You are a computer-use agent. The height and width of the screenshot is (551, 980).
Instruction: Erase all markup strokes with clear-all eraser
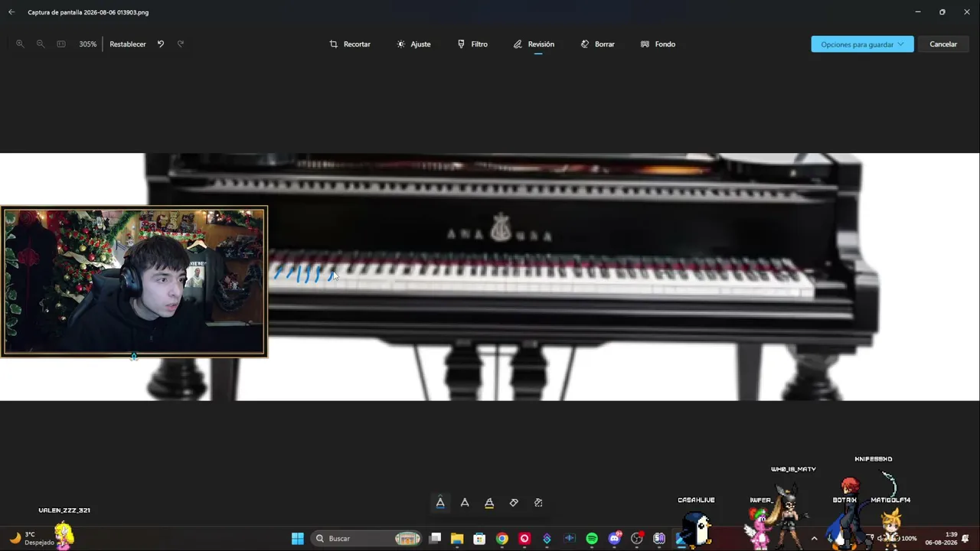click(x=538, y=503)
